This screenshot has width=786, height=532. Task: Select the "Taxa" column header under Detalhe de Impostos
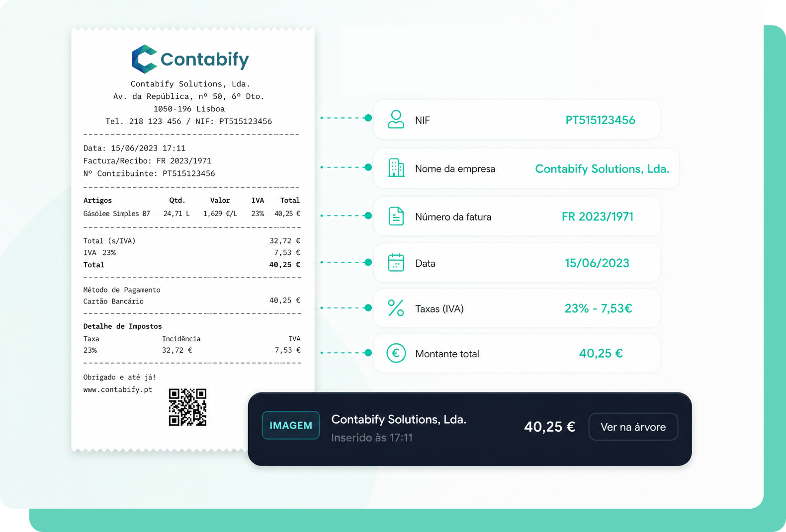tap(91, 339)
